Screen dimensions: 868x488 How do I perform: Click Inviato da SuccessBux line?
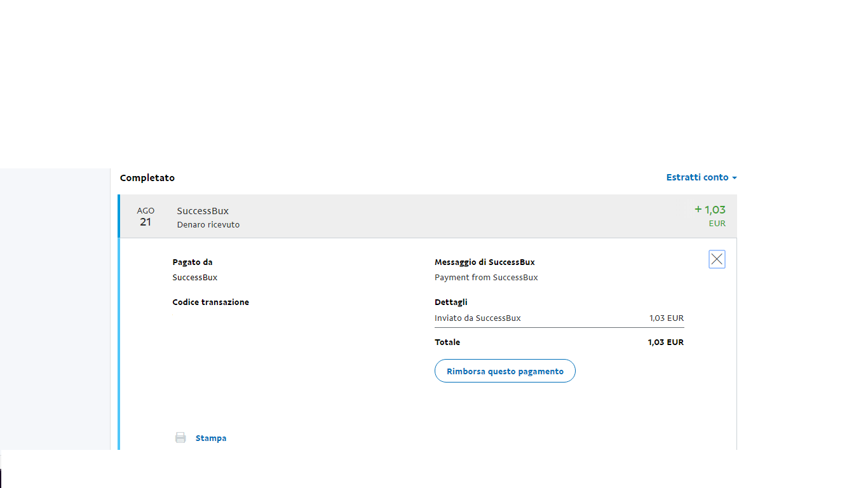[478, 318]
